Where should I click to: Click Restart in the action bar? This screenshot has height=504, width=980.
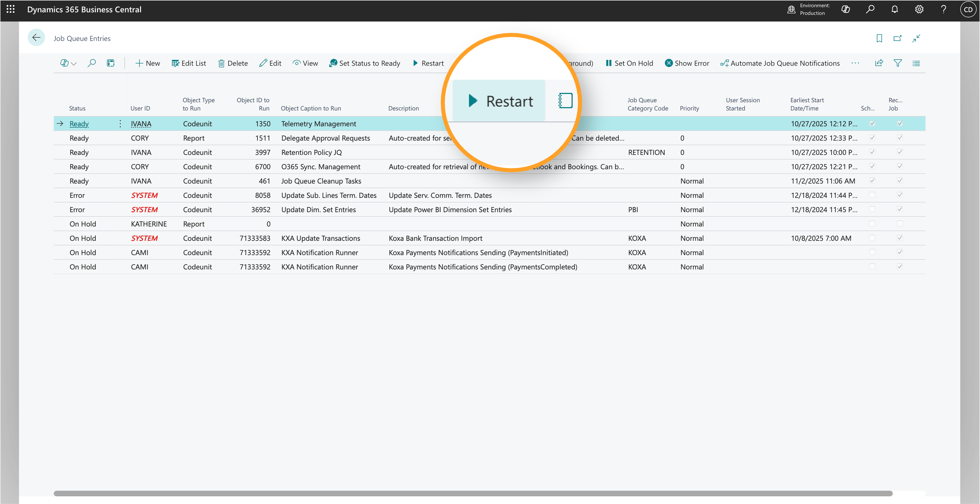[x=428, y=63]
